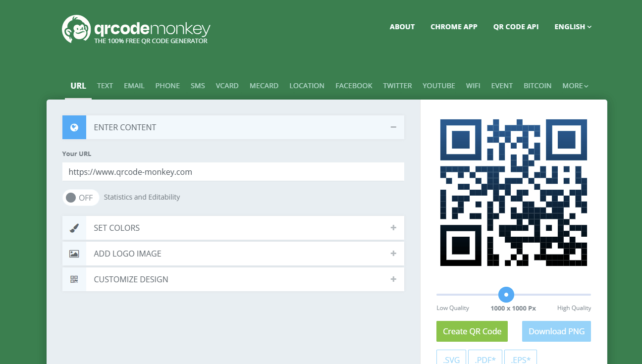Download the QR code as .EPS
642x364 pixels.
point(521,357)
